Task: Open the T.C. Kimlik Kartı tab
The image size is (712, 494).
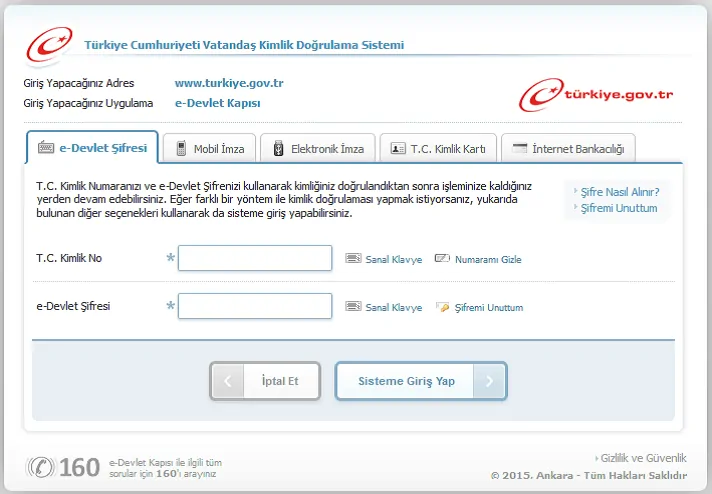Action: [438, 148]
